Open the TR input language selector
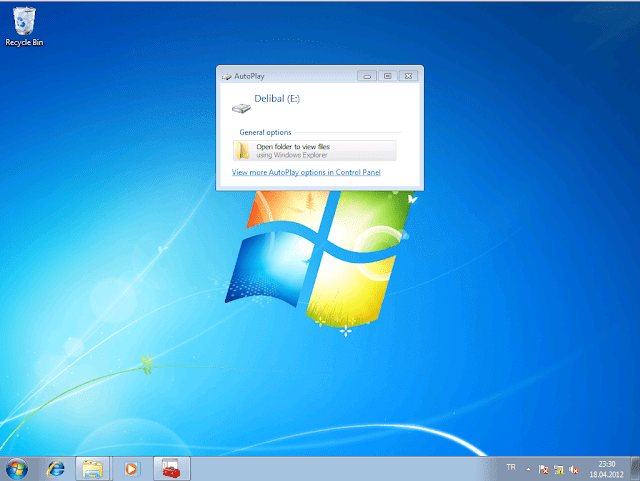The image size is (640, 481). point(511,467)
